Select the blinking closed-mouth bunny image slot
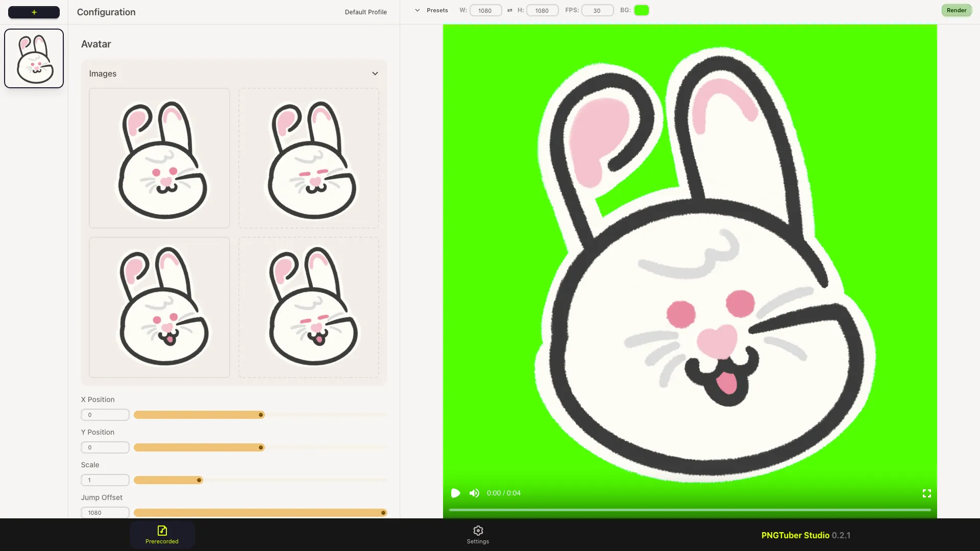The width and height of the screenshot is (980, 551). pos(309,158)
